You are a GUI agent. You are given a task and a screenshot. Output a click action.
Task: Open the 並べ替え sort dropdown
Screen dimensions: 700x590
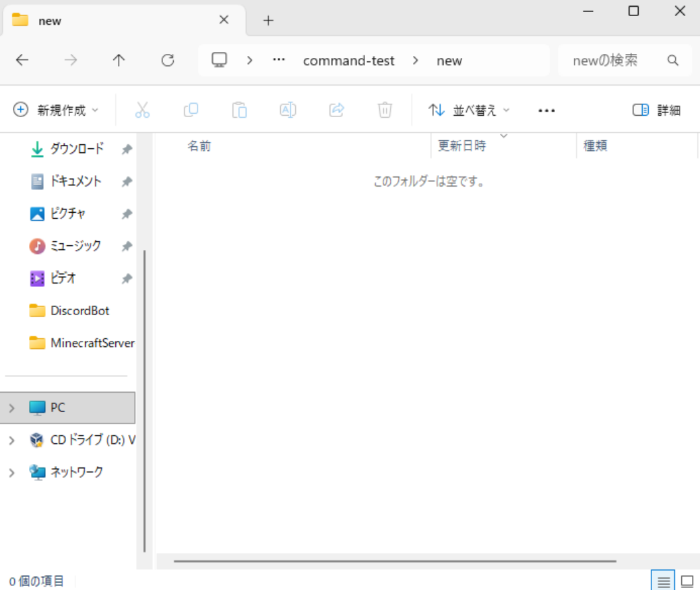click(470, 110)
